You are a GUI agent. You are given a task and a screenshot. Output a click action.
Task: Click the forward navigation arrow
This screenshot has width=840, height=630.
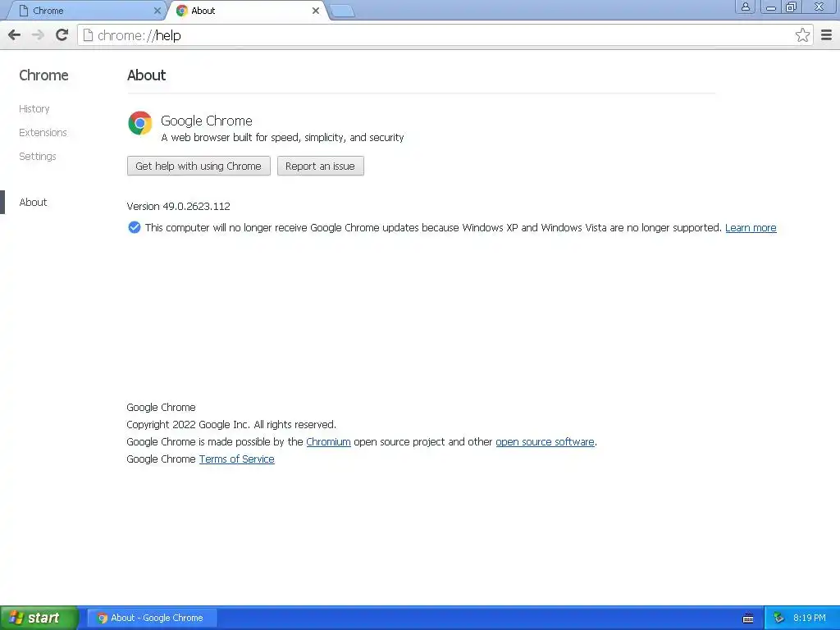(38, 35)
